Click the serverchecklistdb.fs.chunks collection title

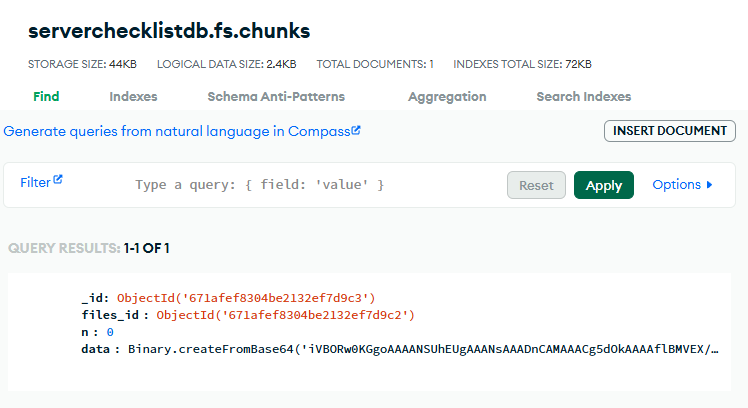[169, 31]
